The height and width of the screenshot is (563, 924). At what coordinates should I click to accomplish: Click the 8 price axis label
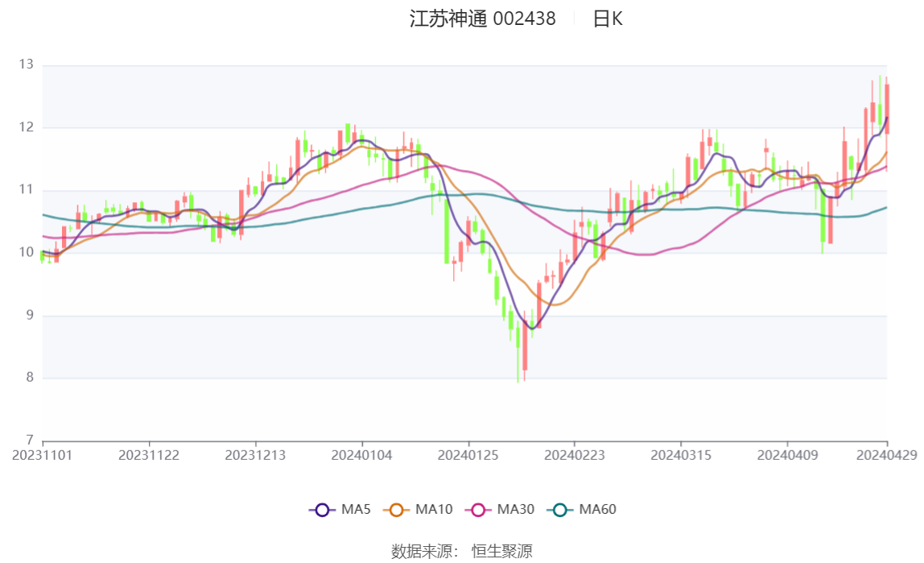29,378
